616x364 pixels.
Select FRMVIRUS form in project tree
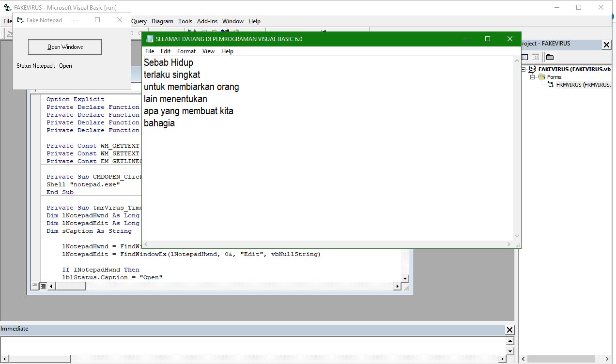point(584,85)
